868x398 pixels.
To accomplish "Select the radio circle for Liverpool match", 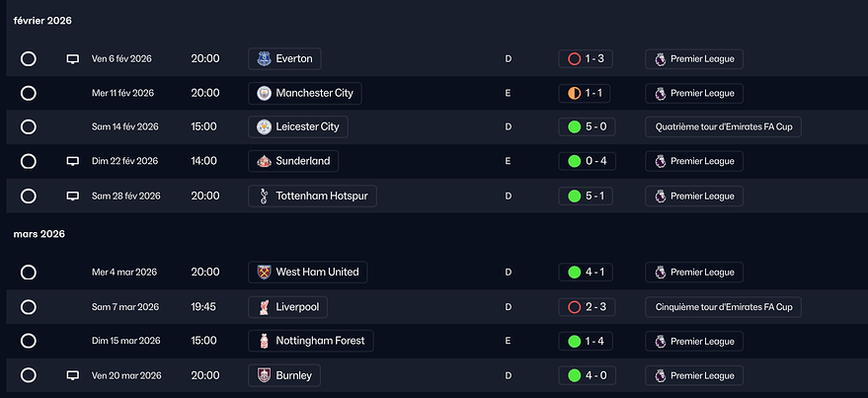I will click(29, 307).
